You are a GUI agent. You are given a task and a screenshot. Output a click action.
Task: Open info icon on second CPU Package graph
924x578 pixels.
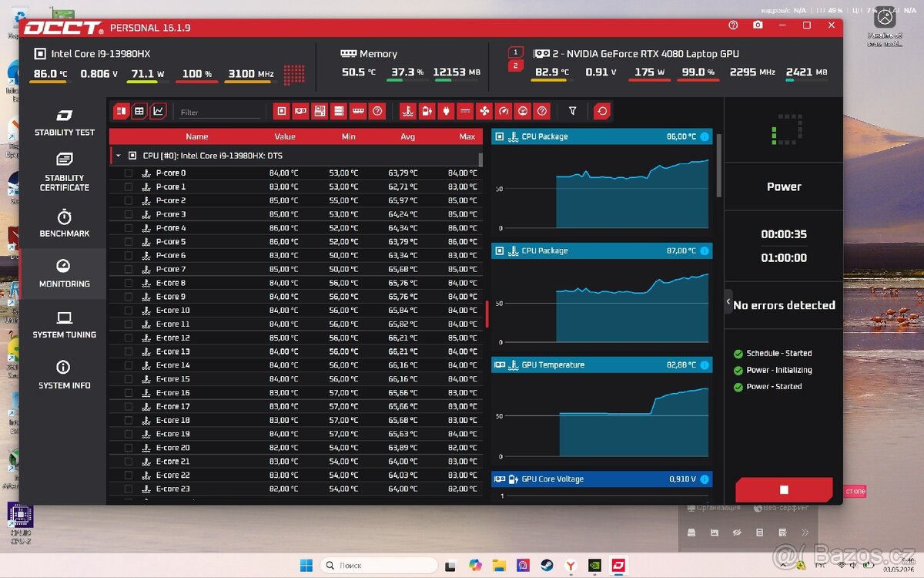click(x=705, y=250)
